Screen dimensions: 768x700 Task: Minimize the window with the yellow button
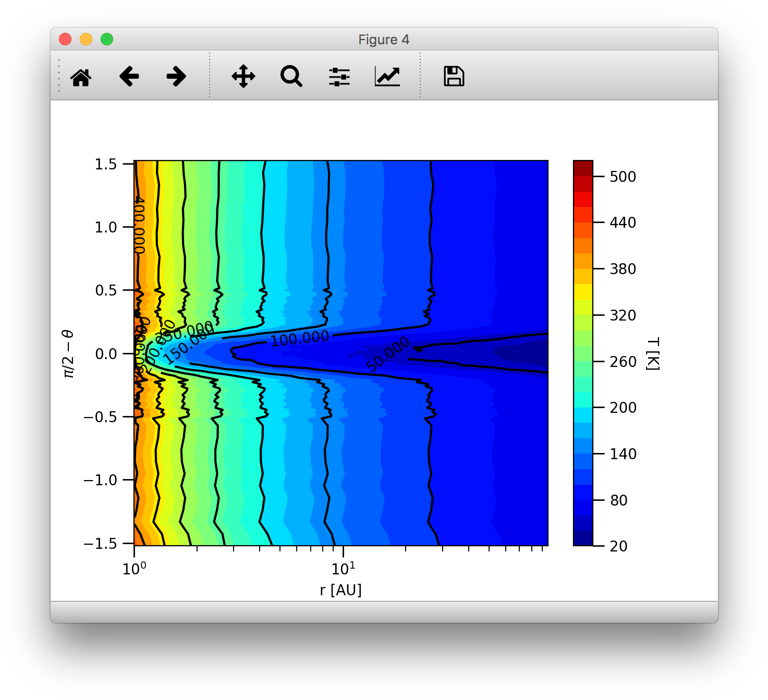(86, 39)
